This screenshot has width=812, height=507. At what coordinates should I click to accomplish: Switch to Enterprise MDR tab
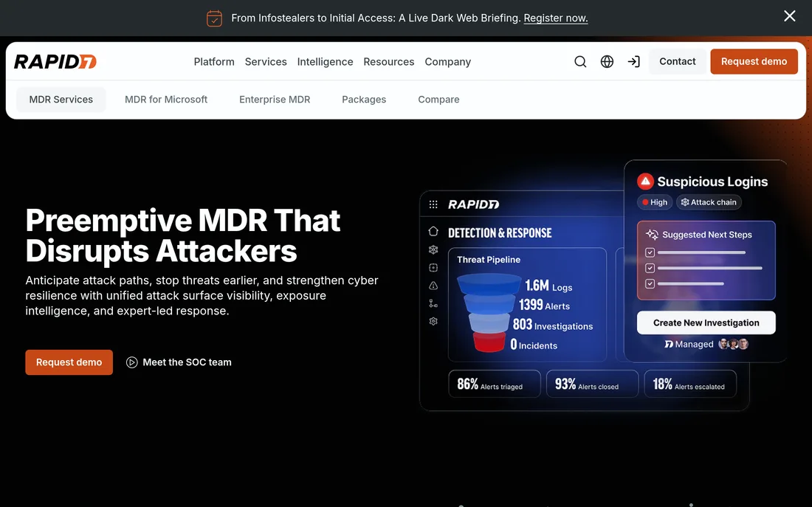[x=275, y=100]
